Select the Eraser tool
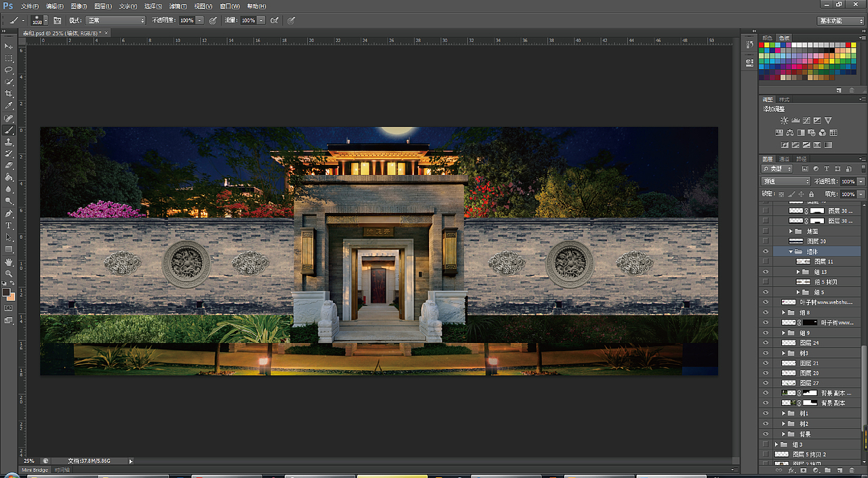 pos(9,165)
